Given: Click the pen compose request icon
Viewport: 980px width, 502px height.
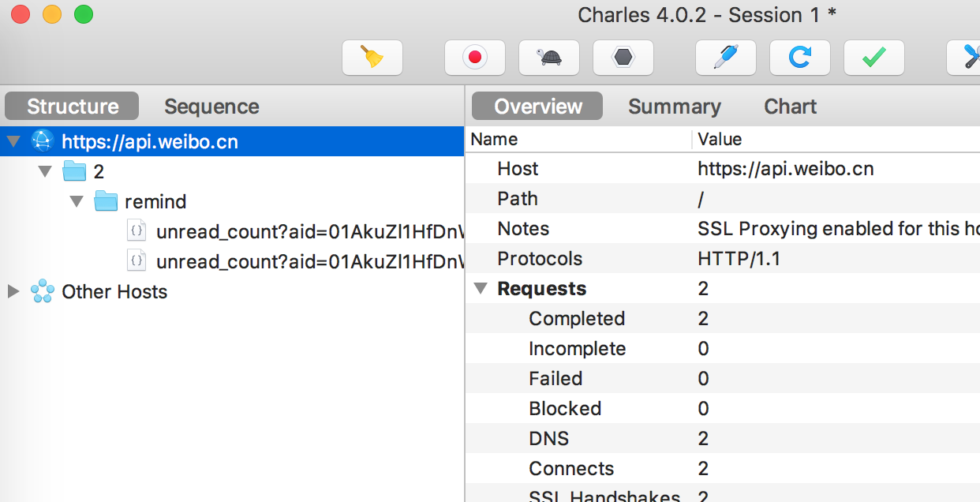Looking at the screenshot, I should point(726,58).
